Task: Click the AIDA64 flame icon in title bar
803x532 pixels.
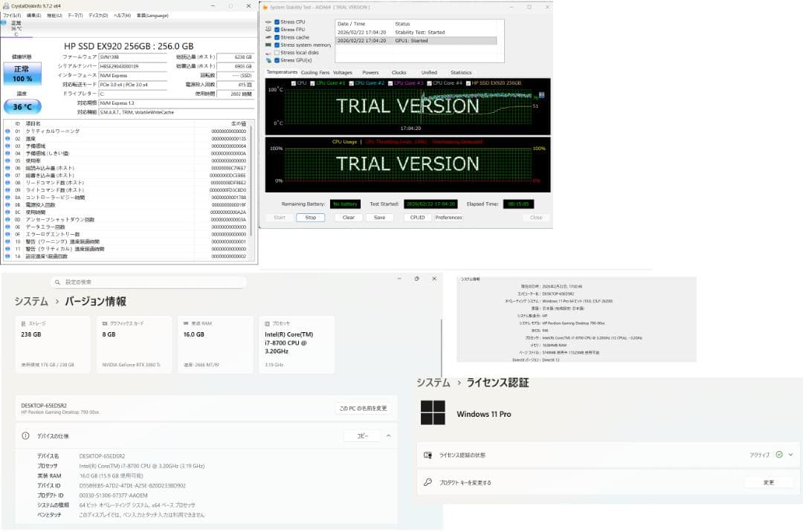Action: click(265, 7)
